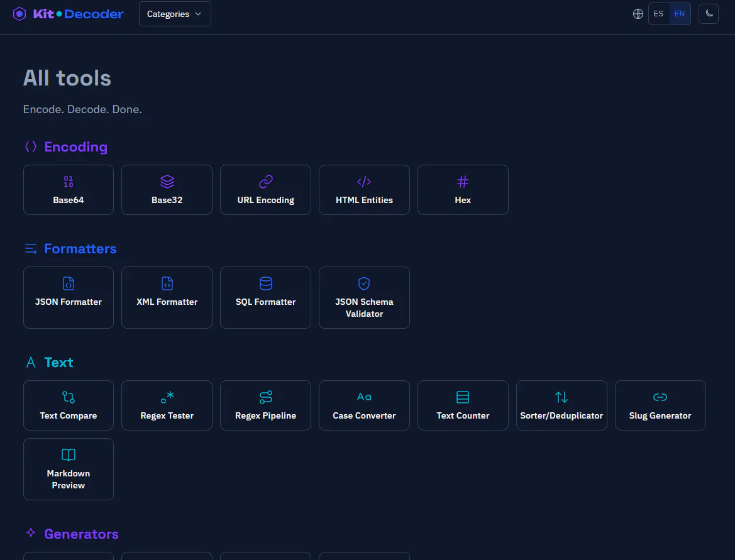735x560 pixels.
Task: Click the SQL Formatter database icon
Action: (x=266, y=283)
